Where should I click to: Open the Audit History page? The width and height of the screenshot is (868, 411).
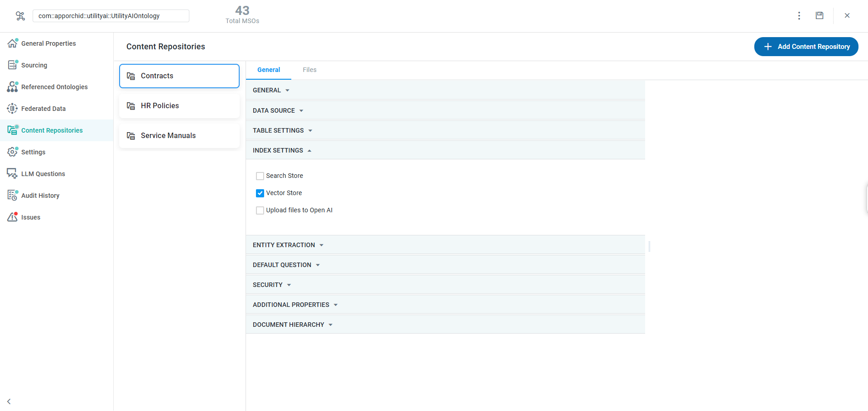(x=40, y=196)
